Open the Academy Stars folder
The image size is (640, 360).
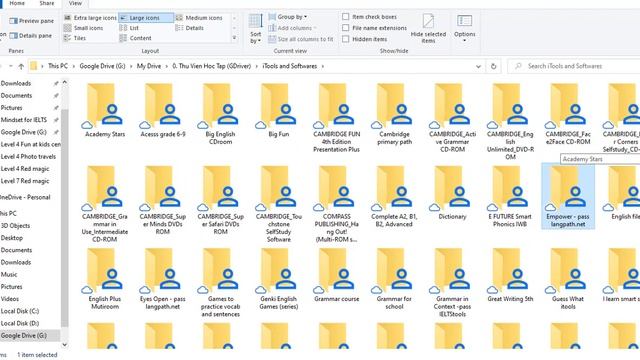pos(104,110)
